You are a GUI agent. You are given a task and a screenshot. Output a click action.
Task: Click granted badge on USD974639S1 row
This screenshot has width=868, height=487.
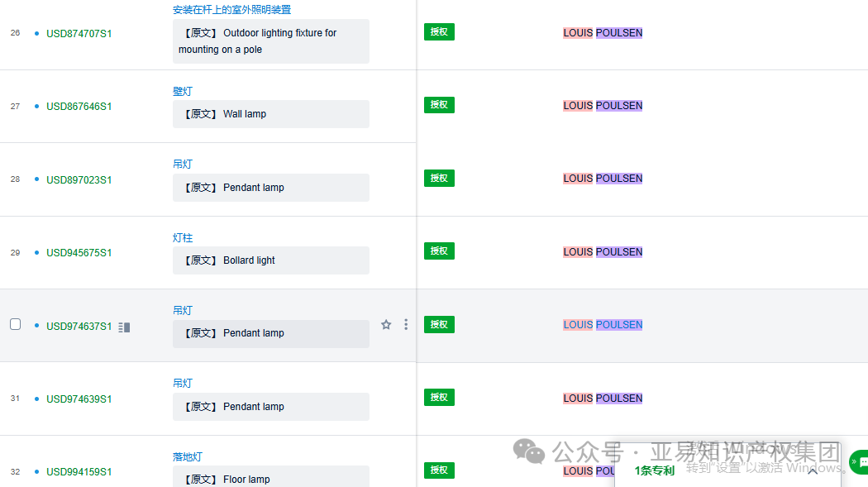pyautogui.click(x=439, y=398)
